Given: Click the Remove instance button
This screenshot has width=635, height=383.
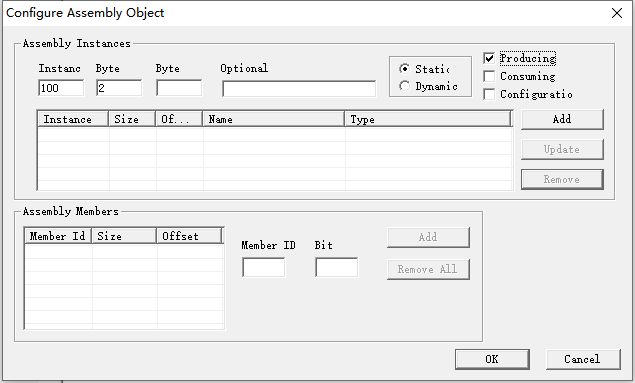Looking at the screenshot, I should [562, 179].
